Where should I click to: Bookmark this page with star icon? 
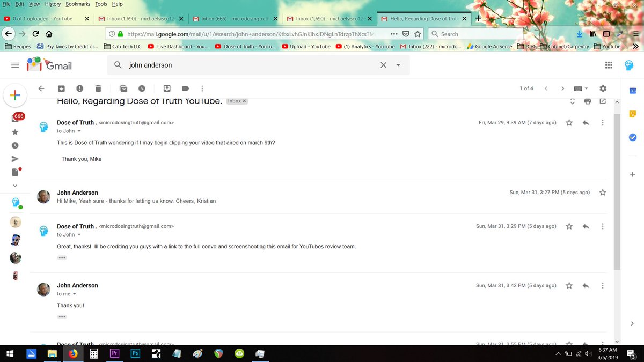418,34
